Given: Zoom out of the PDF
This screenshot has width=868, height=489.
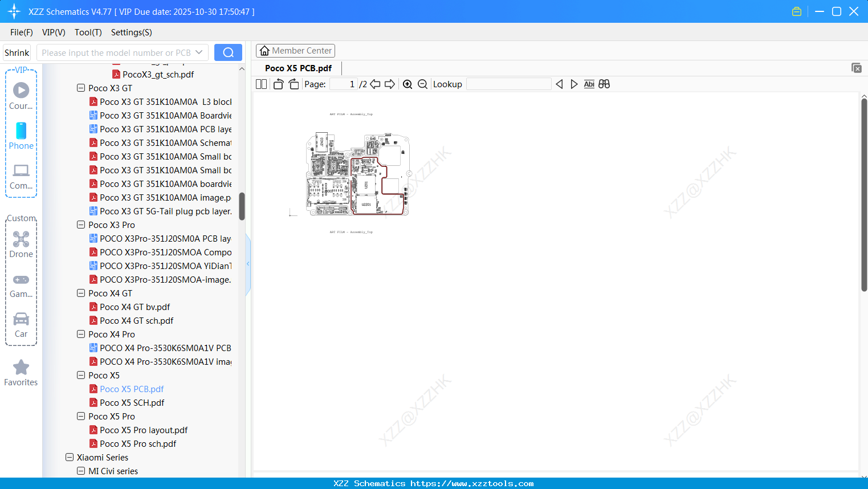Looking at the screenshot, I should pos(423,84).
